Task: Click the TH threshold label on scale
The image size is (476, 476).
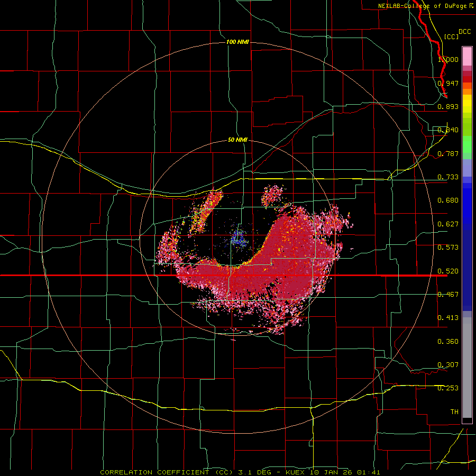Action: 454,411
